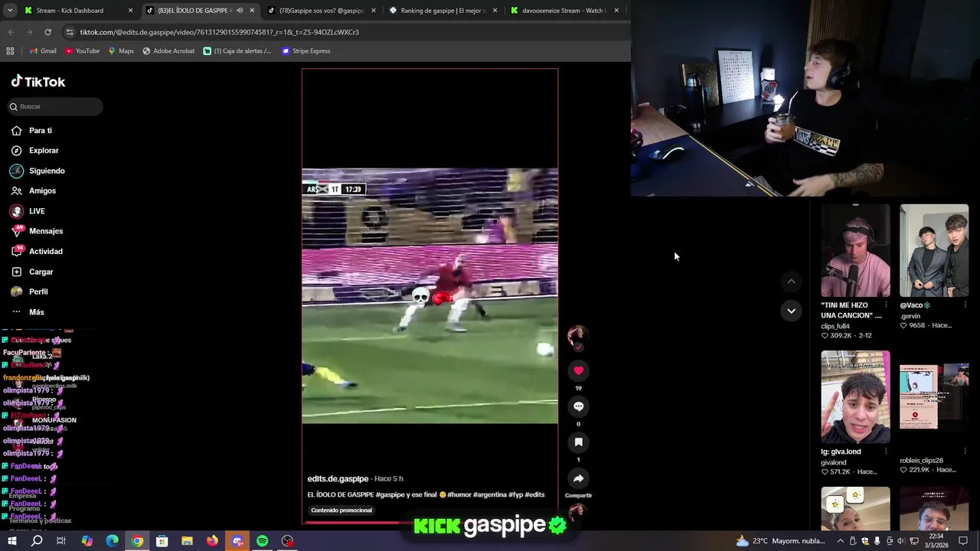Open the site info icon in address bar
Image resolution: width=980 pixels, height=551 pixels.
coord(70,32)
